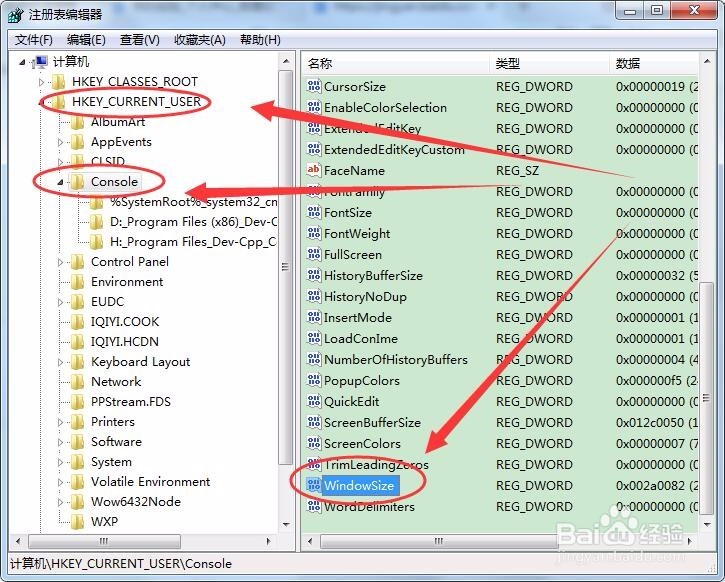Screen dimensions: 725x582
Task: Open the 收藏夹(A) menu
Action: [x=200, y=40]
